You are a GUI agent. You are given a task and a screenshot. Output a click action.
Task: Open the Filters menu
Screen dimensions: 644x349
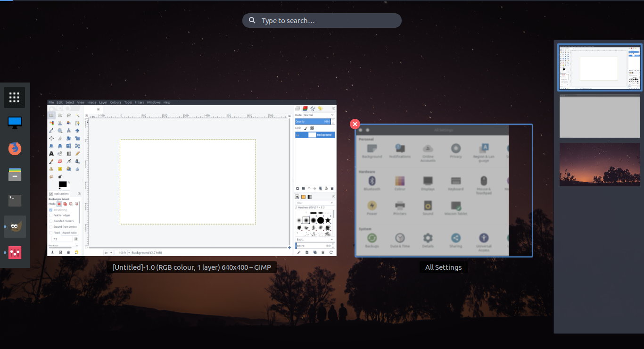tap(139, 102)
